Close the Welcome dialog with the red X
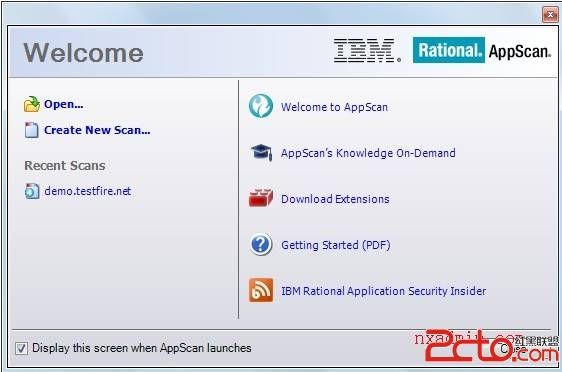Viewport: 562px width, 372px height. (x=550, y=15)
